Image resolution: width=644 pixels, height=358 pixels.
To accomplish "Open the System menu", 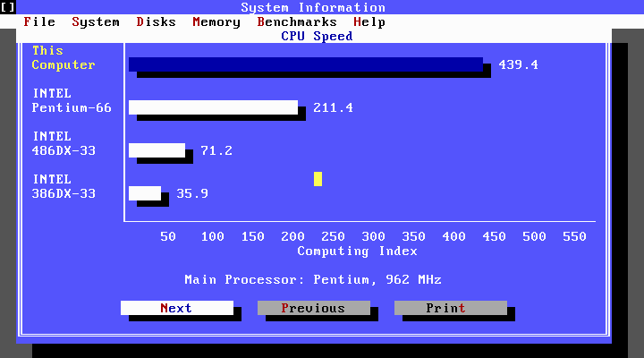I will point(96,21).
